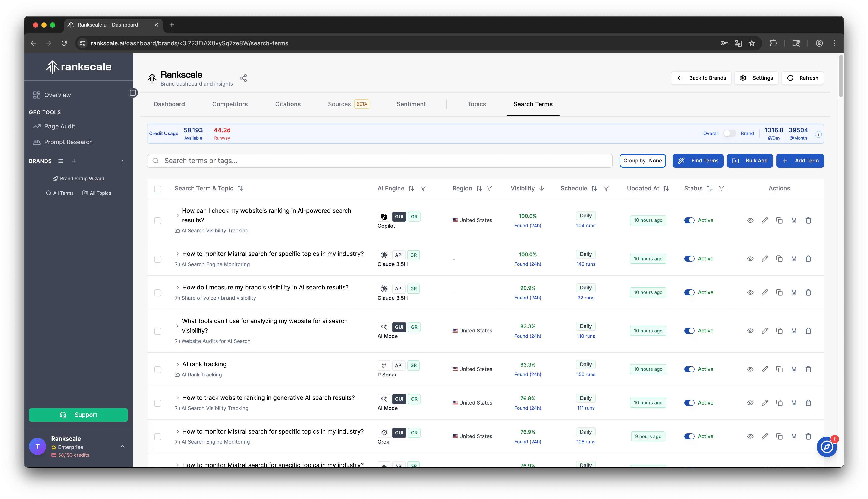Sort by Search Term & Topic

[240, 189]
